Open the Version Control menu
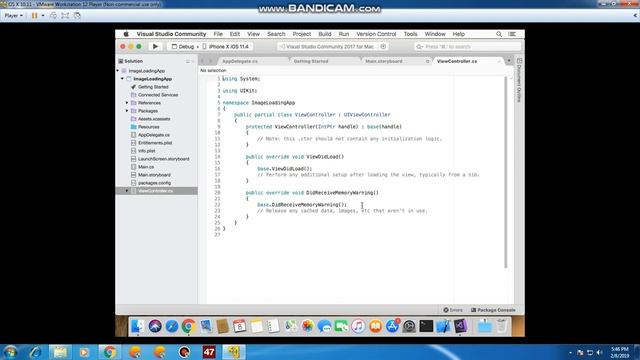Image resolution: width=640 pixels, height=360 pixels. 376,34
